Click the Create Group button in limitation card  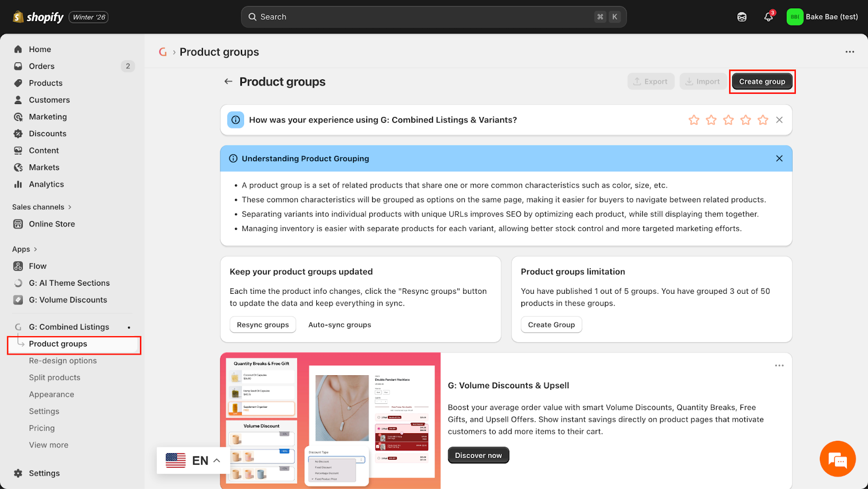coord(551,325)
